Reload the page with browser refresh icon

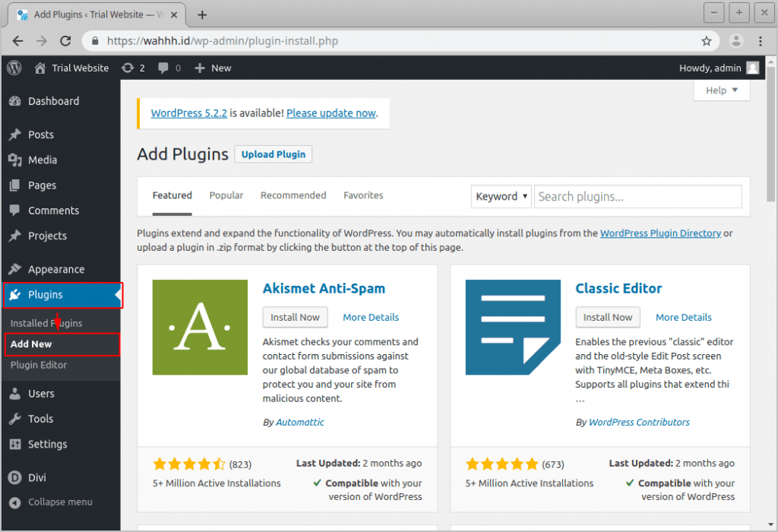click(x=65, y=41)
